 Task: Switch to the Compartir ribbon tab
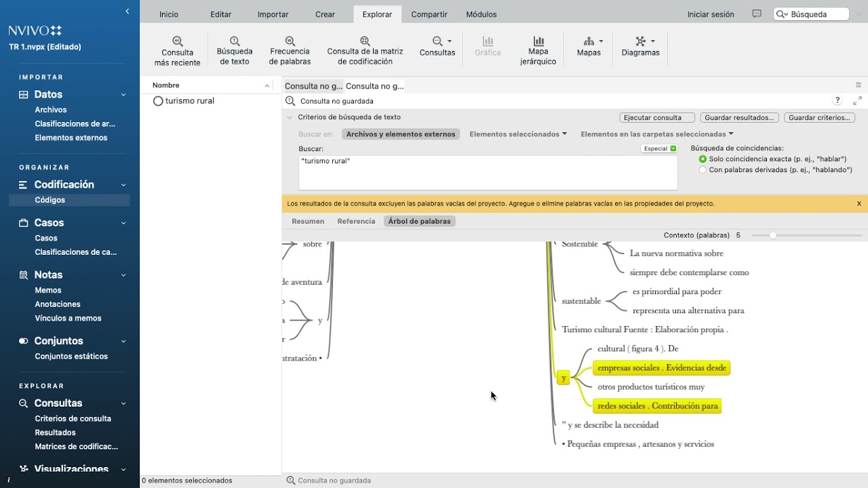(429, 14)
